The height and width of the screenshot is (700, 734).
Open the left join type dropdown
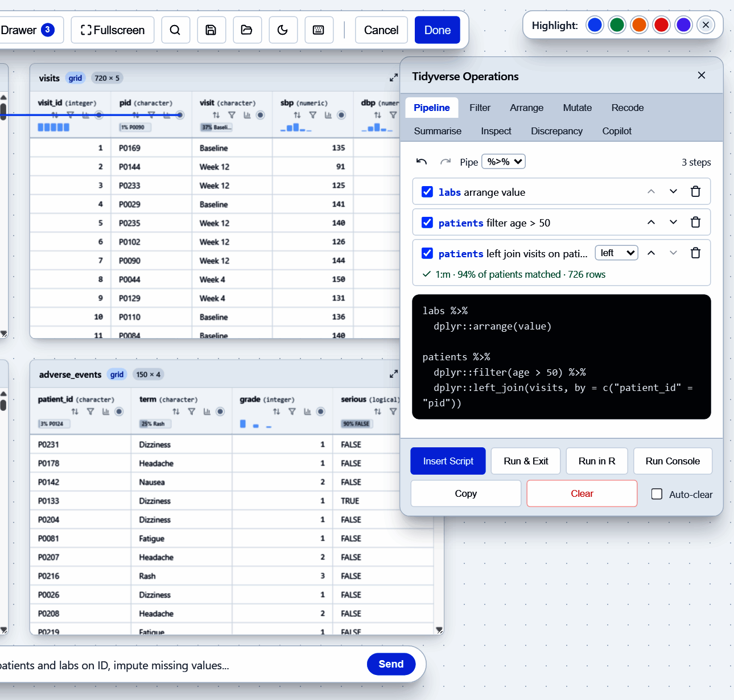617,253
